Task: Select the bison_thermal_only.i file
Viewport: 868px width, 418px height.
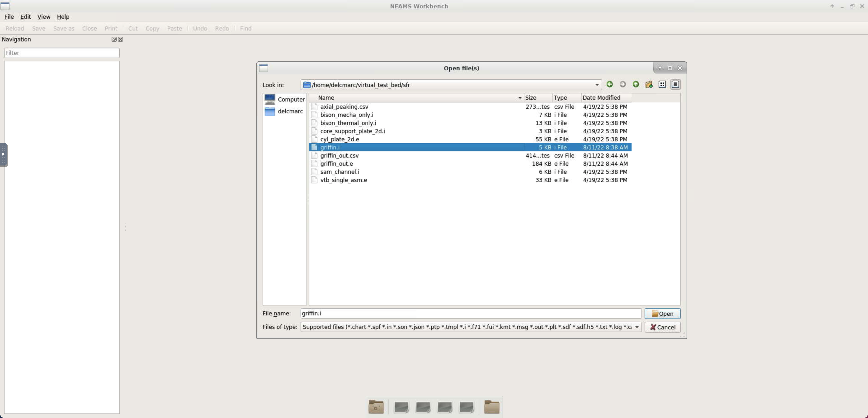Action: click(x=470, y=123)
